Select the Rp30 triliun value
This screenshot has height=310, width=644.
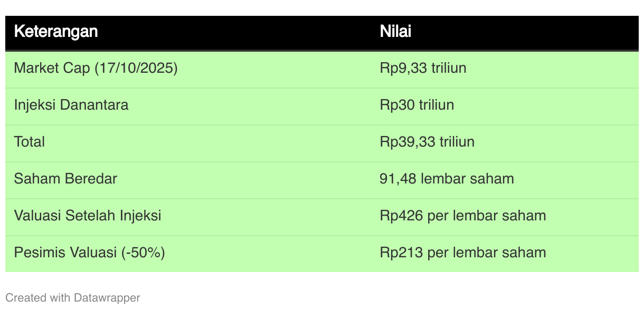pos(416,105)
